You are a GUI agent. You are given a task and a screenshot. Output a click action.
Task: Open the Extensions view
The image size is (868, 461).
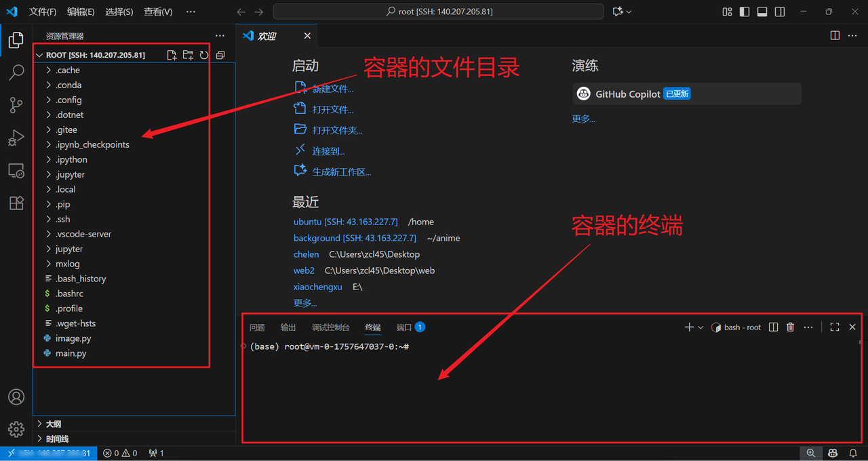[16, 203]
